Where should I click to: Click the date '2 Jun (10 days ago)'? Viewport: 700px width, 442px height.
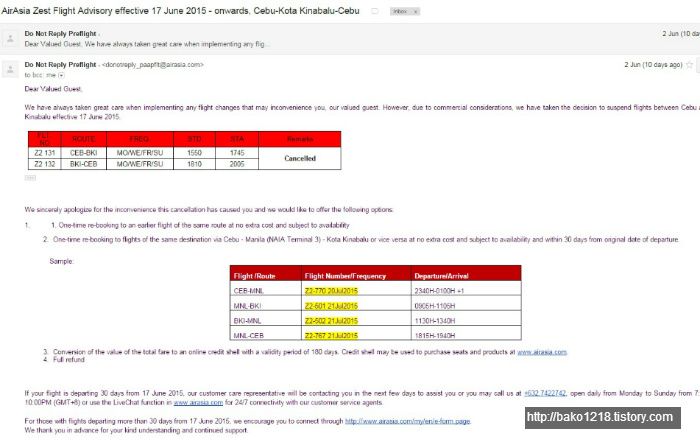pos(653,65)
